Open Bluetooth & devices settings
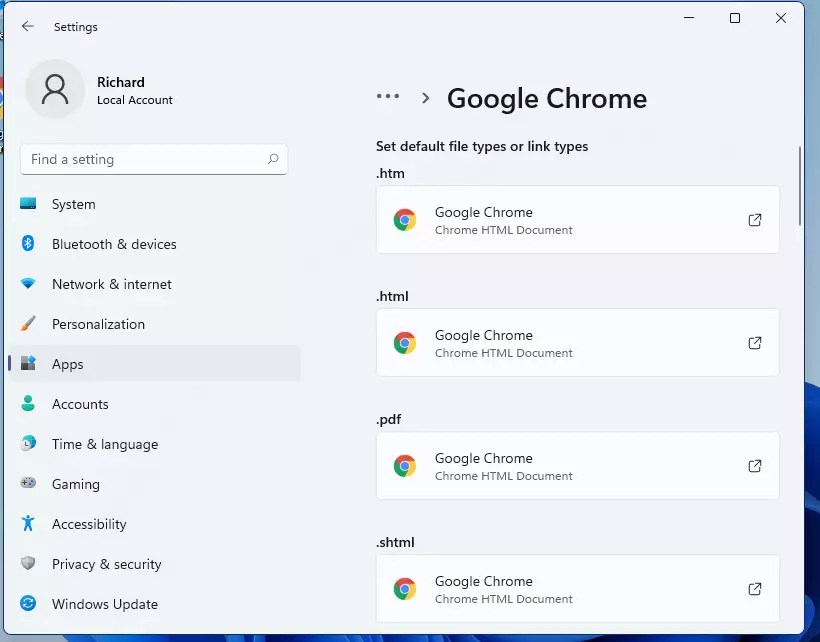The height and width of the screenshot is (642, 820). tap(114, 244)
